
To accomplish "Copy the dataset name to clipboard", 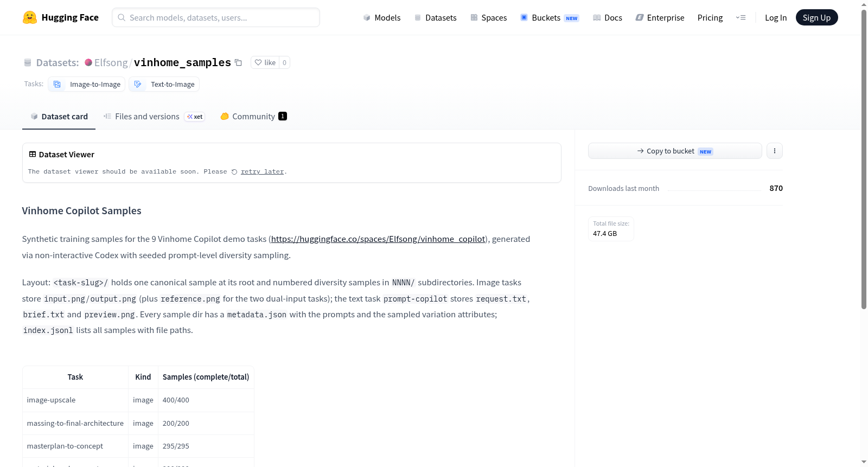I will pos(238,62).
